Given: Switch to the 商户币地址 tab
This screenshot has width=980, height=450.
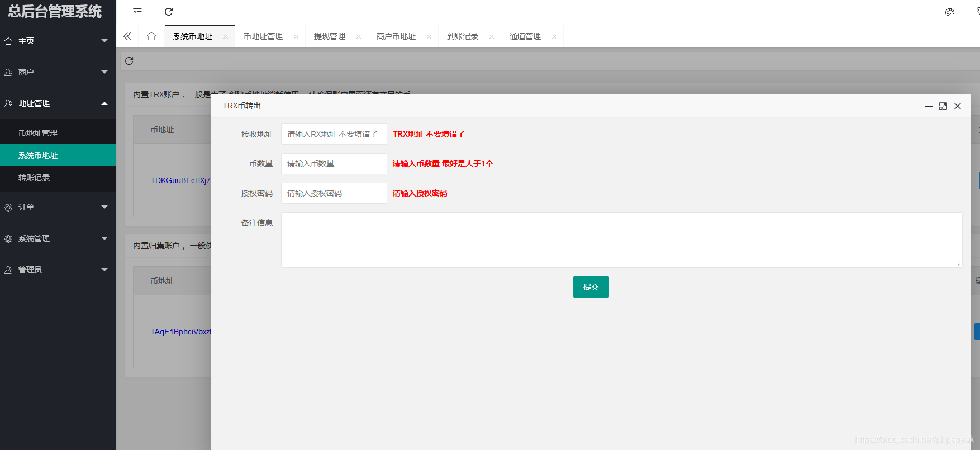Looking at the screenshot, I should pyautogui.click(x=396, y=36).
